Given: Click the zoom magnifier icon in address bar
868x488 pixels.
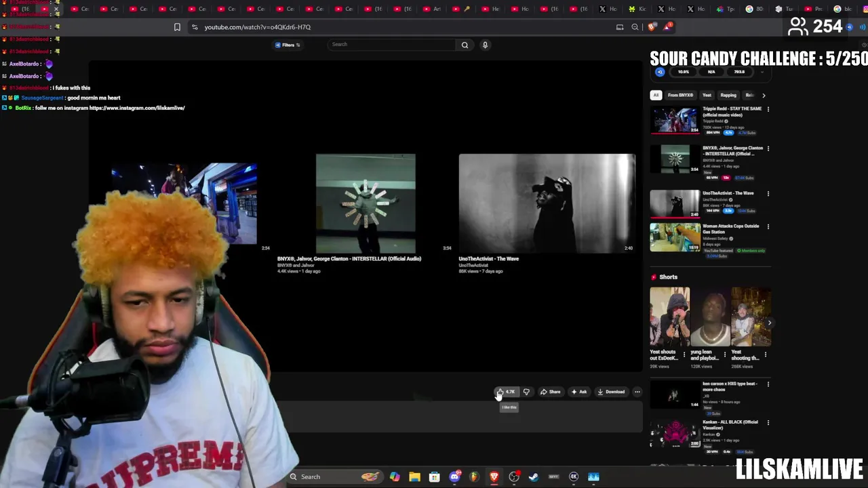Looking at the screenshot, I should [635, 27].
